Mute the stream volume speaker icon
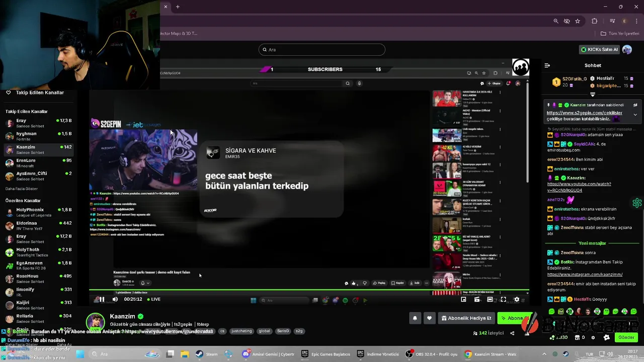Image resolution: width=644 pixels, height=362 pixels. click(x=115, y=299)
